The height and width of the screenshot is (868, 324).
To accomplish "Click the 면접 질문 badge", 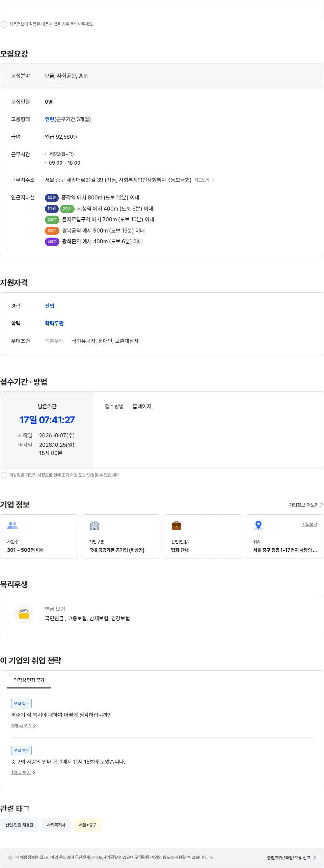I will point(22,704).
